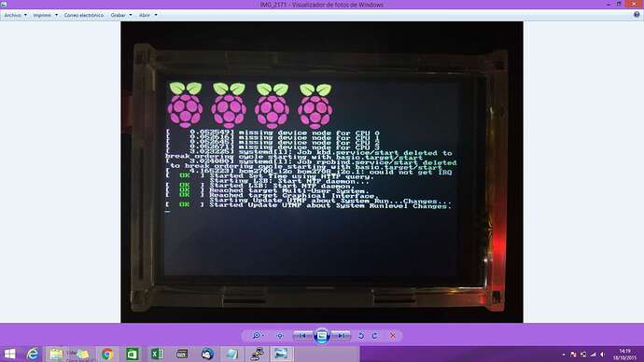Viewport: 644px width, 362px height.
Task: Open Thunderbird from the taskbar
Action: point(207,354)
